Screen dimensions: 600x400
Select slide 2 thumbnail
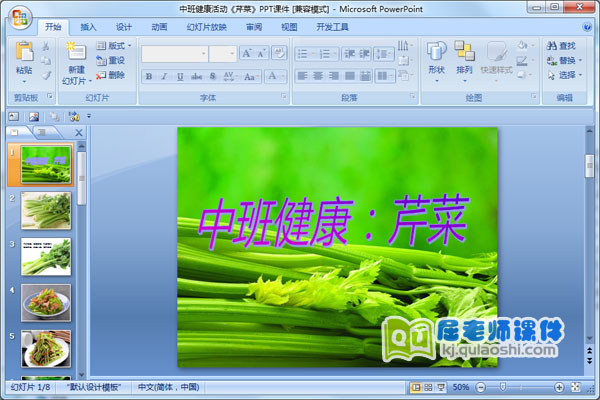click(46, 211)
